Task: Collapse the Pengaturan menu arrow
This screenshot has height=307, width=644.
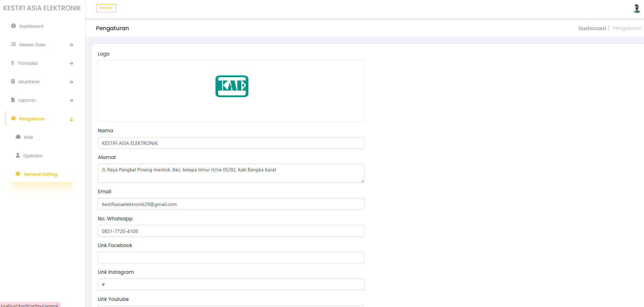Action: 71,119
